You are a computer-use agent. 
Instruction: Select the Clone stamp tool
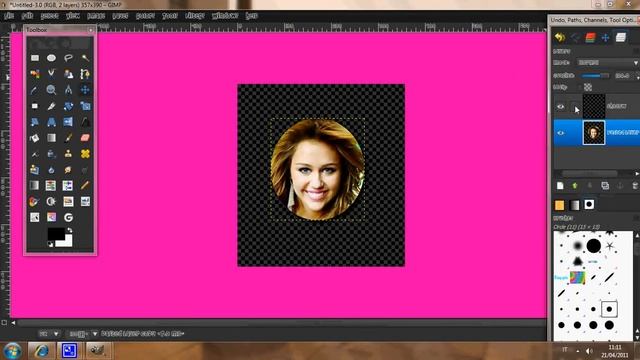[68, 153]
